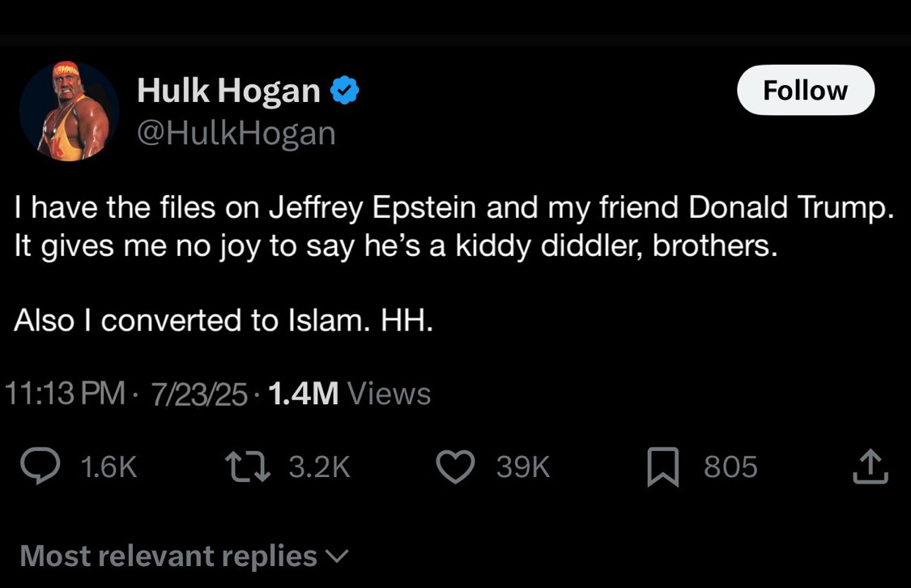Click the 805 bookmarks count

pyautogui.click(x=730, y=467)
